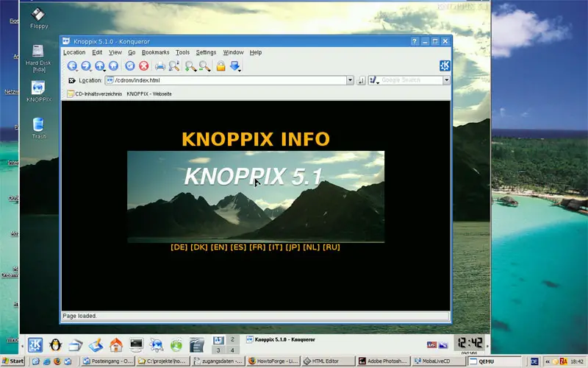Print the page with the printer icon
Screen dimensions: 588x368
(x=160, y=66)
